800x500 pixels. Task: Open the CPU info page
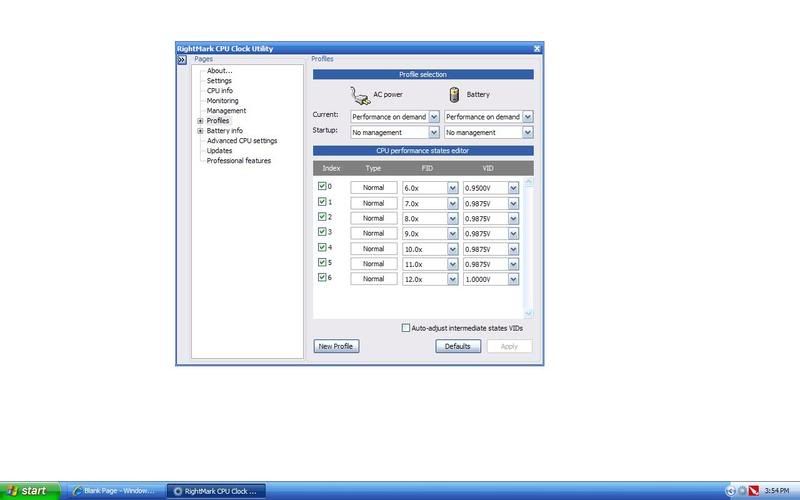[x=220, y=90]
